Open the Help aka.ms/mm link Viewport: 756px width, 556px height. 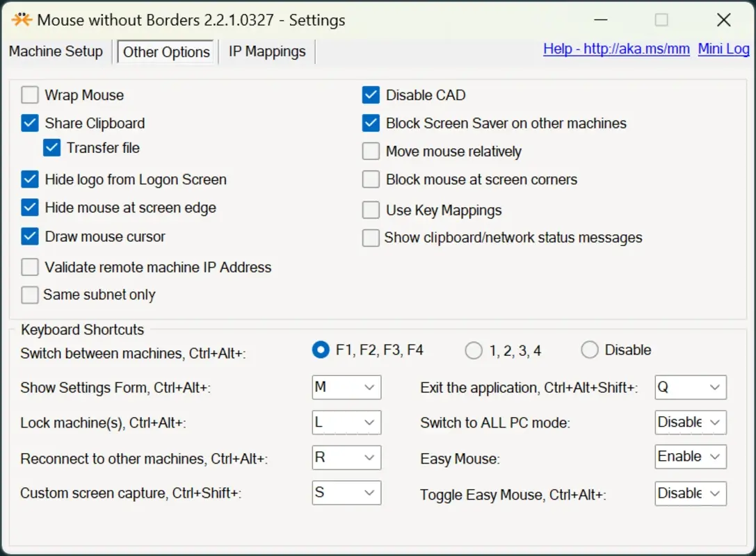click(616, 49)
